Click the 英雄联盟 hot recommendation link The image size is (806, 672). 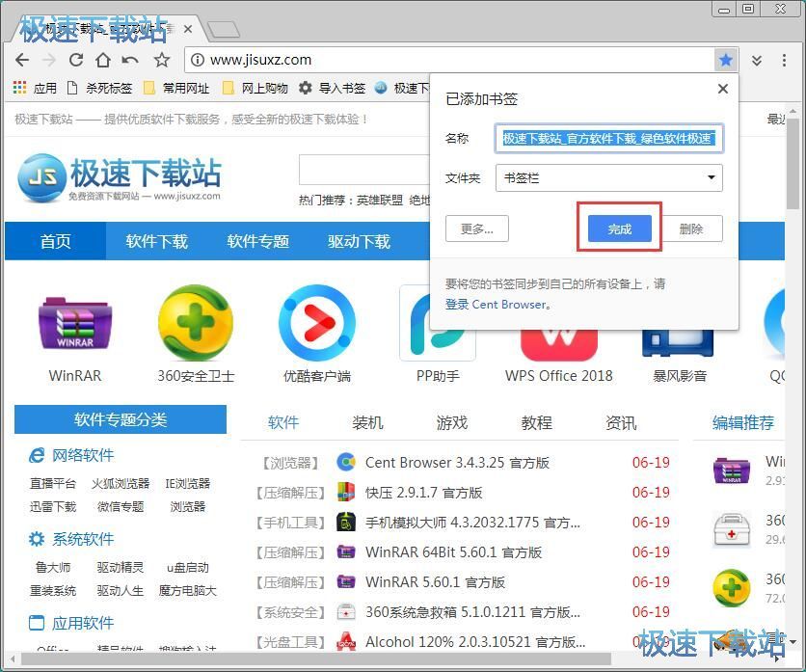coord(379,200)
